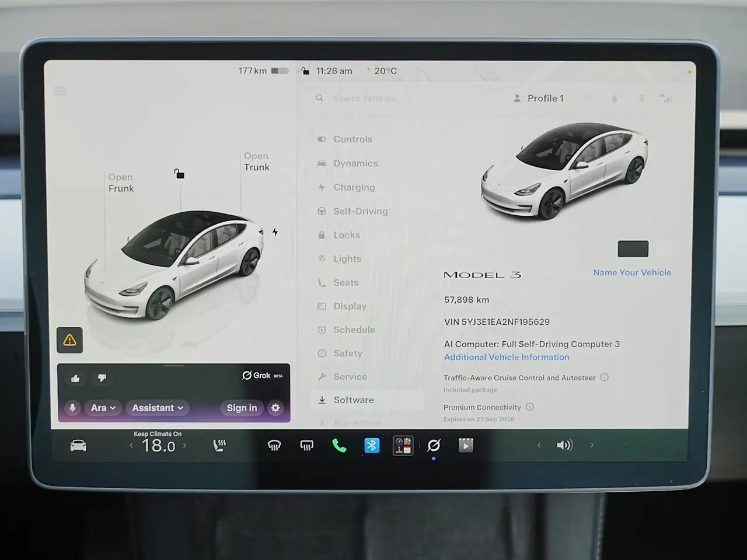The width and height of the screenshot is (747, 560).
Task: Give a thumbs up to Grok
Action: click(x=75, y=378)
